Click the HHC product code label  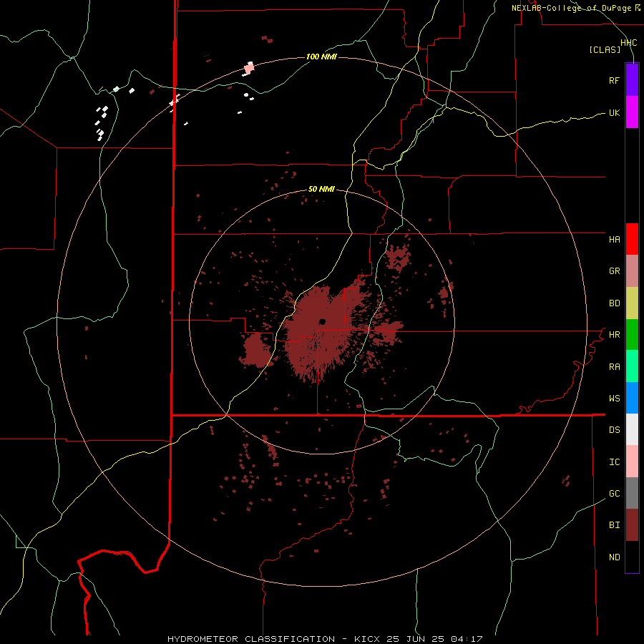628,43
